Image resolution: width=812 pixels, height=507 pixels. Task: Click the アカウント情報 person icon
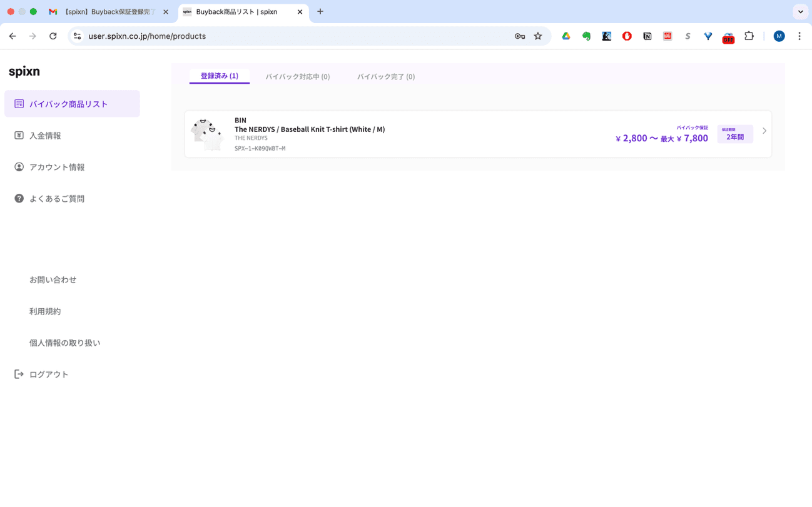pyautogui.click(x=19, y=167)
